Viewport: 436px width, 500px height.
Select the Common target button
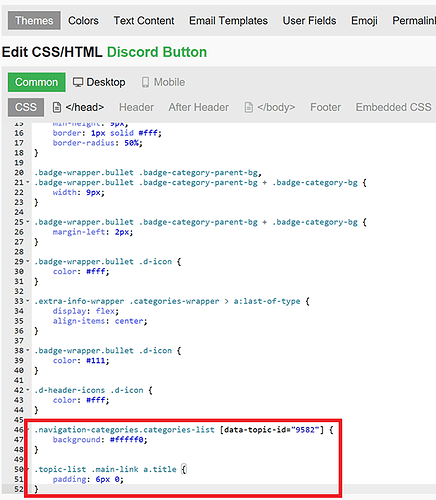pyautogui.click(x=37, y=82)
